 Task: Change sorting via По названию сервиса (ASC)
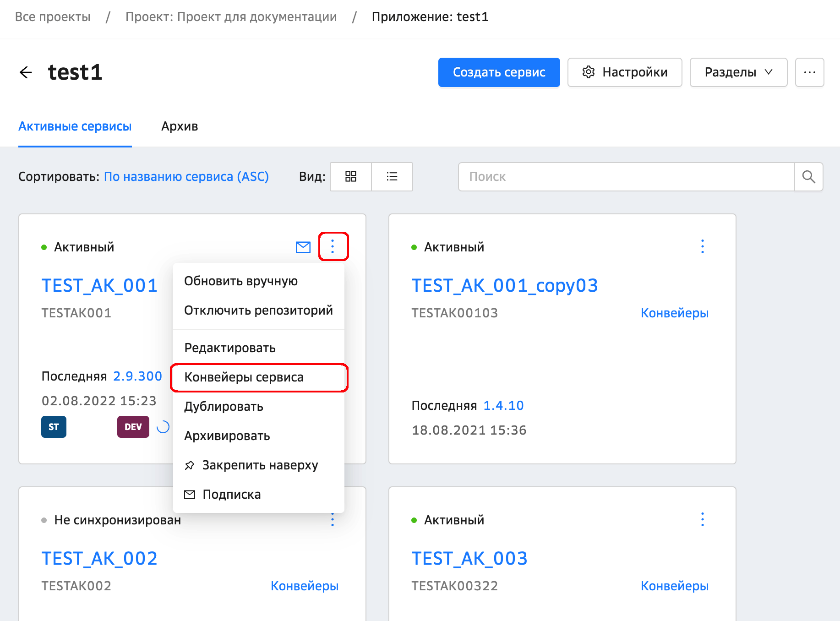(x=186, y=177)
